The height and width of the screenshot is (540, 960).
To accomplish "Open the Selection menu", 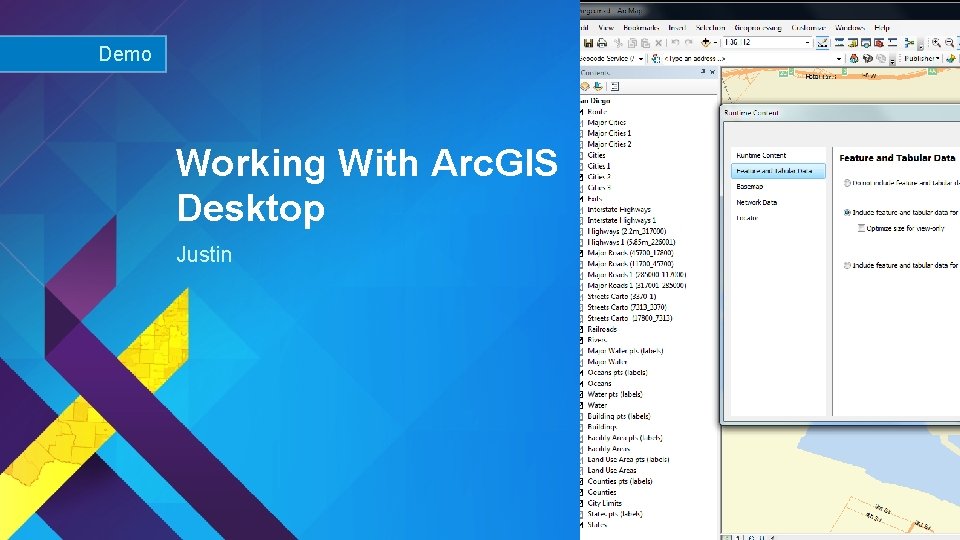I will (710, 28).
